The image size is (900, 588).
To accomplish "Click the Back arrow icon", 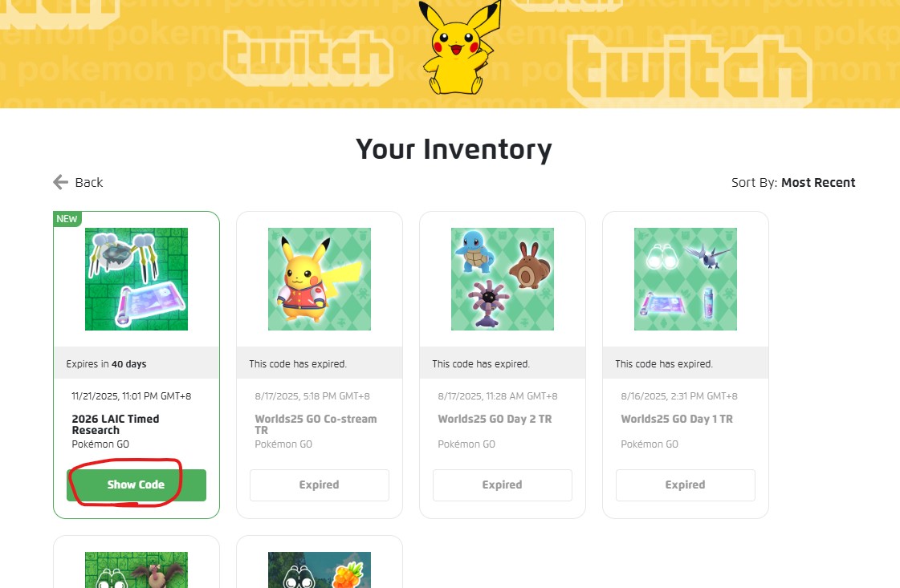I will click(x=60, y=182).
